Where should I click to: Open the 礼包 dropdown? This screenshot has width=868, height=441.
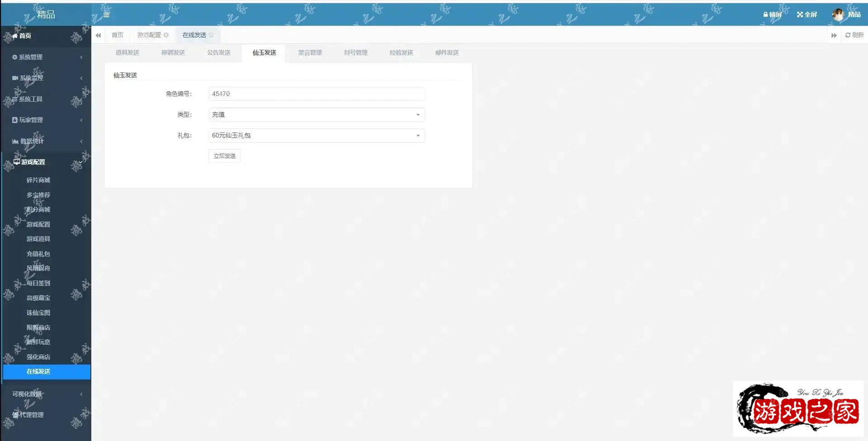(316, 135)
